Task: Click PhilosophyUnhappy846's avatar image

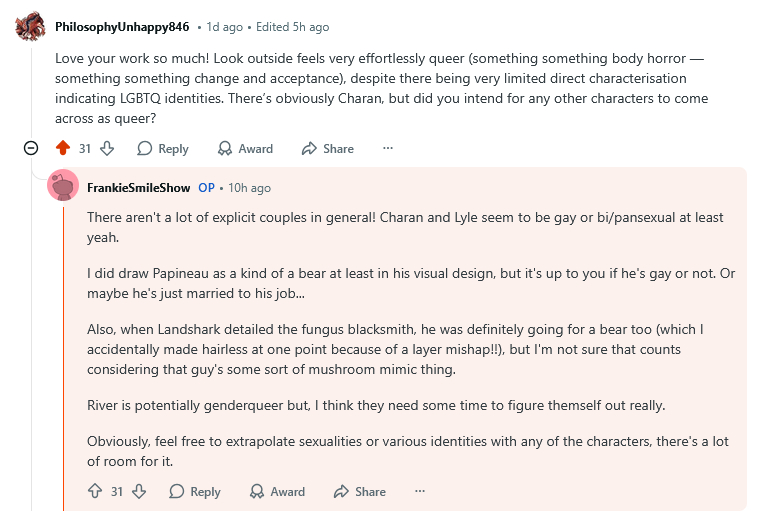Action: click(31, 27)
